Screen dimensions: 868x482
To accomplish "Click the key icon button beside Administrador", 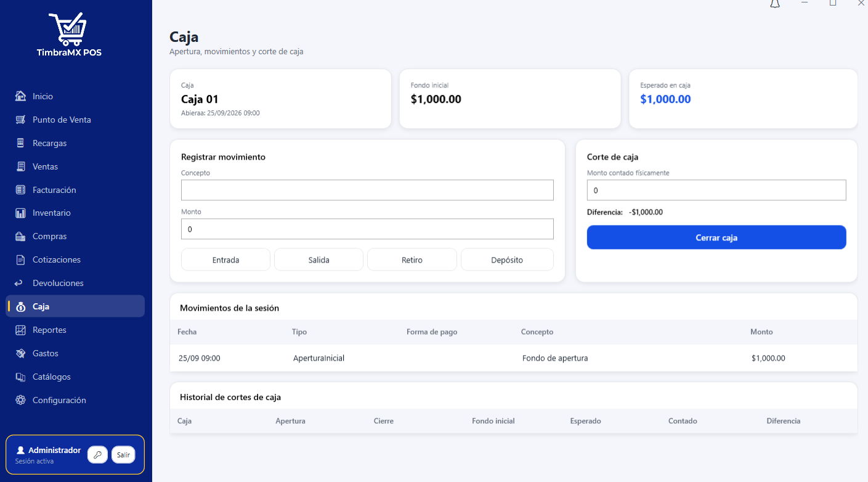I will [97, 455].
